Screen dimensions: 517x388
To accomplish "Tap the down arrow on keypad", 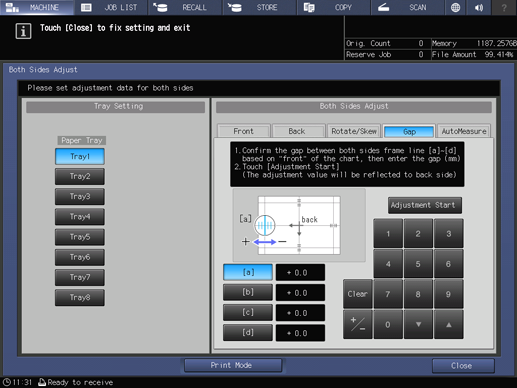I will [x=418, y=324].
